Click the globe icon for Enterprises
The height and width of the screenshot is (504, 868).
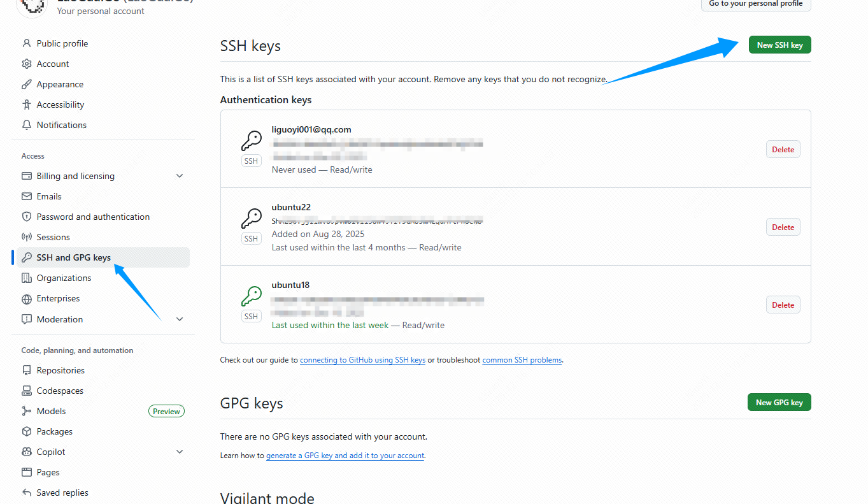point(27,299)
